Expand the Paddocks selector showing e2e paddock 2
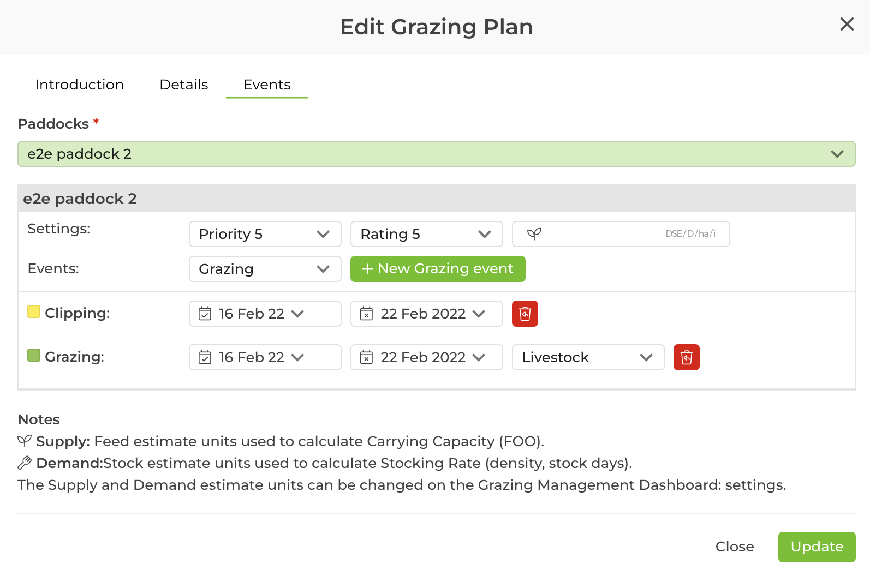The image size is (870, 588). tap(436, 154)
